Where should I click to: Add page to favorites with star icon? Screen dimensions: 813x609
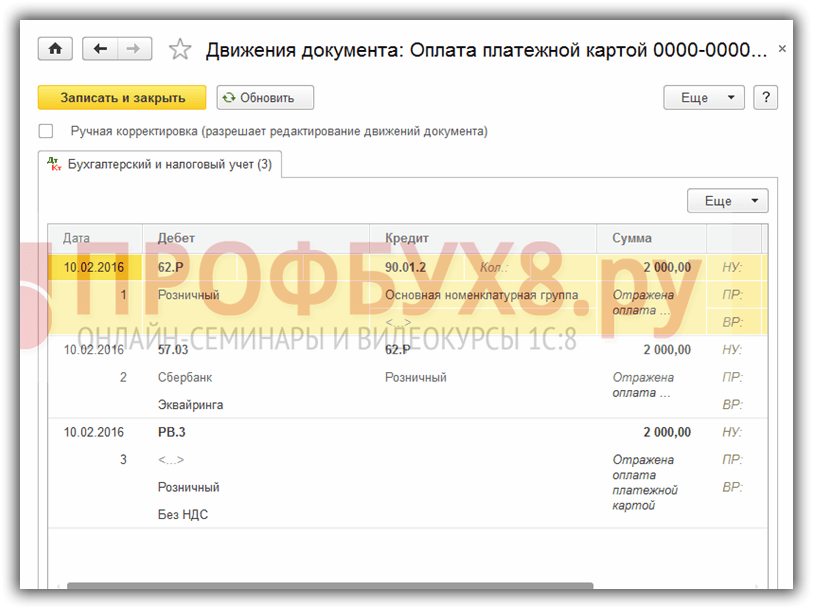(x=180, y=49)
